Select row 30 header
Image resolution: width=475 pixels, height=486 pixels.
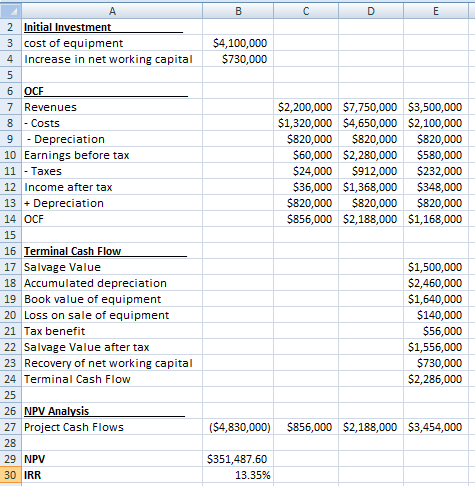coord(11,475)
